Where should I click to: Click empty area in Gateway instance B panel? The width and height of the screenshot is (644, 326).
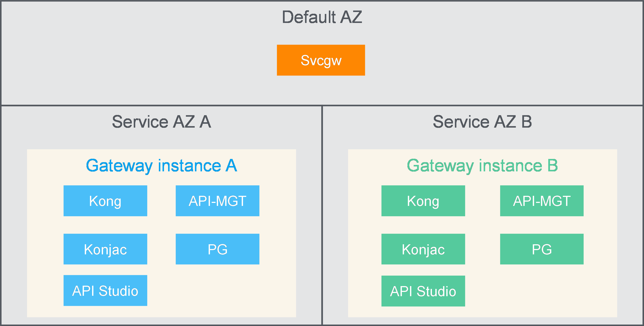click(x=542, y=291)
